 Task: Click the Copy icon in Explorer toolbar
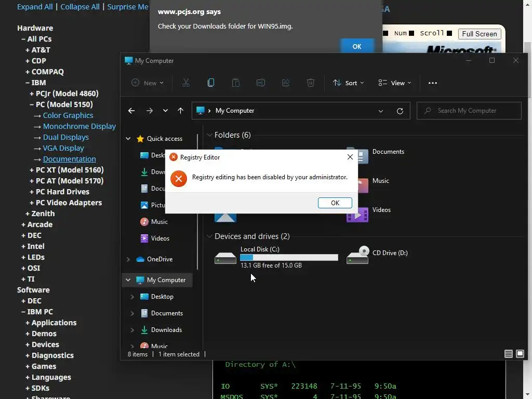(211, 83)
